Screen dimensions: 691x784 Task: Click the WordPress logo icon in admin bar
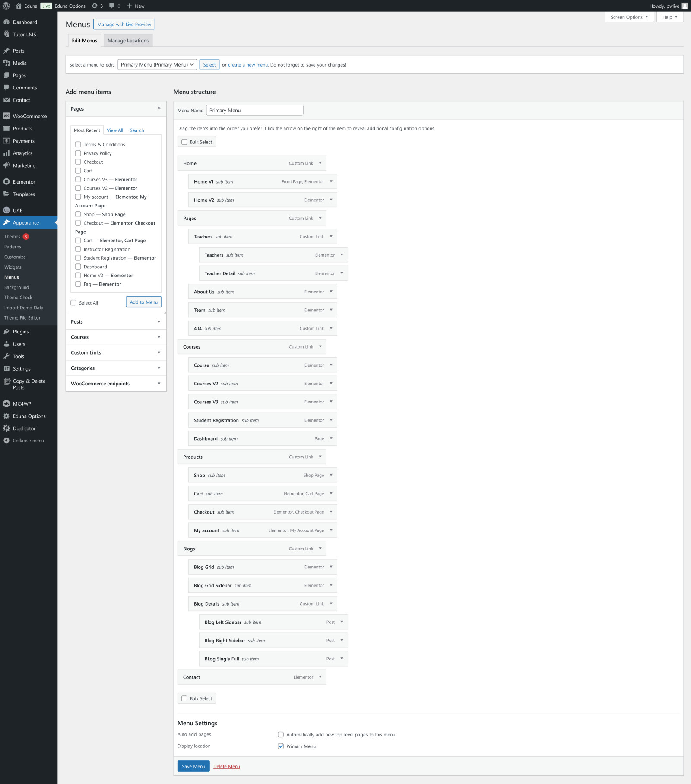click(x=6, y=6)
